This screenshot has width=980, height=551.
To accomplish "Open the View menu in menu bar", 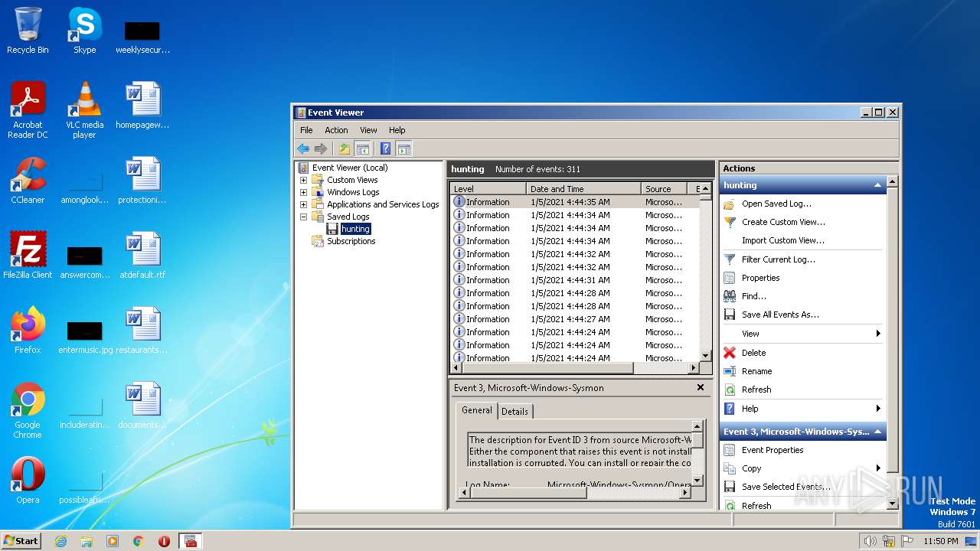I will point(368,130).
